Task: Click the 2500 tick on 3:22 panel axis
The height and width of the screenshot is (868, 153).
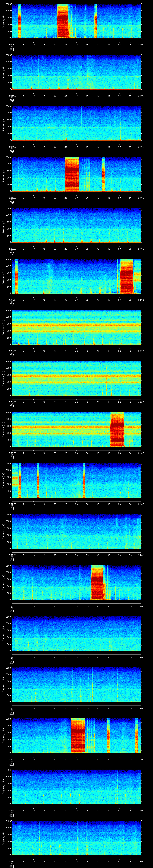Action: [x=8, y=4]
